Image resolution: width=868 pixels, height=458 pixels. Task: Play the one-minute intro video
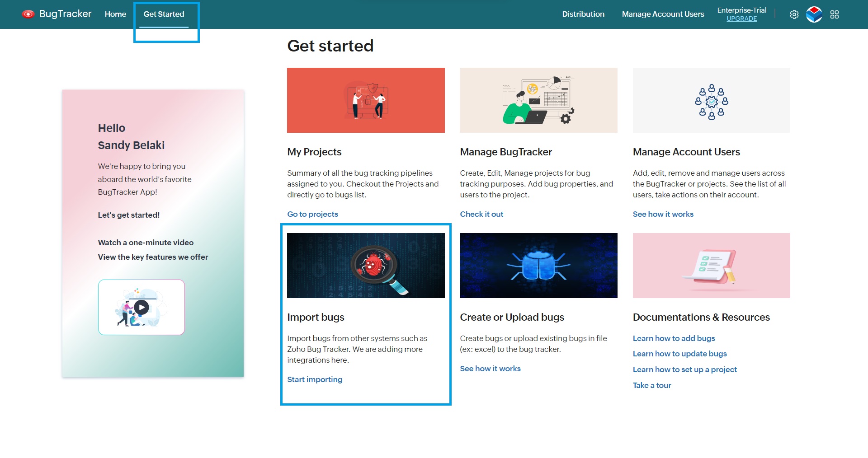(x=142, y=307)
